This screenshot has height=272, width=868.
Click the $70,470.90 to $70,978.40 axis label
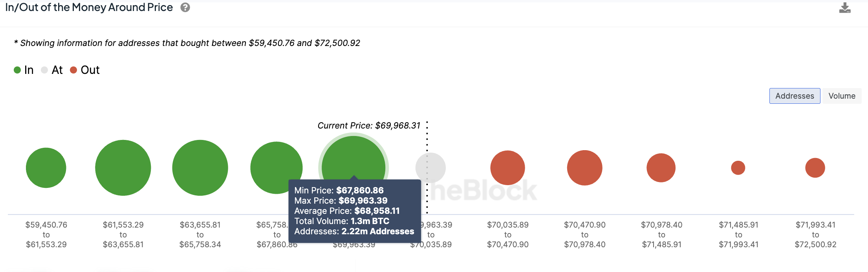point(585,235)
